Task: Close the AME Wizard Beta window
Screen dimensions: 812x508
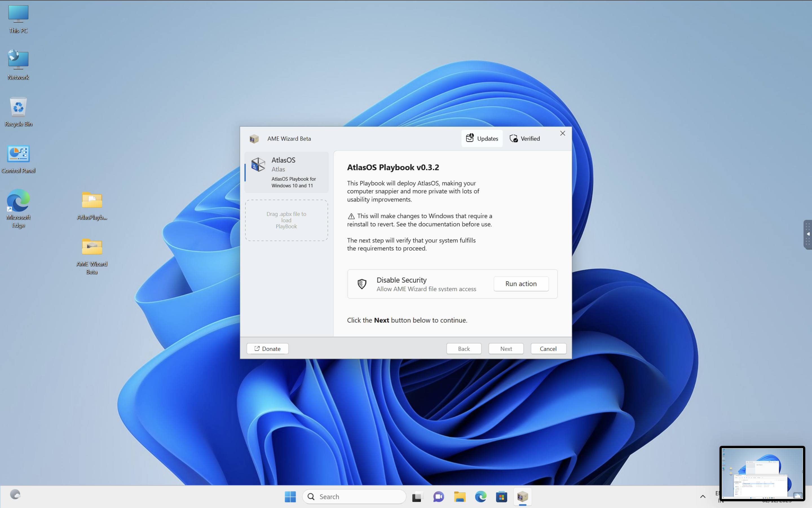Action: point(563,133)
